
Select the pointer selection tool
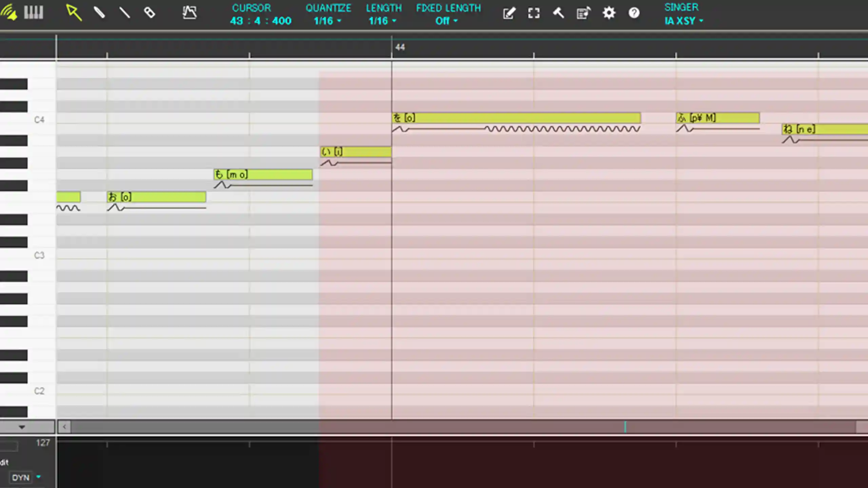[73, 13]
